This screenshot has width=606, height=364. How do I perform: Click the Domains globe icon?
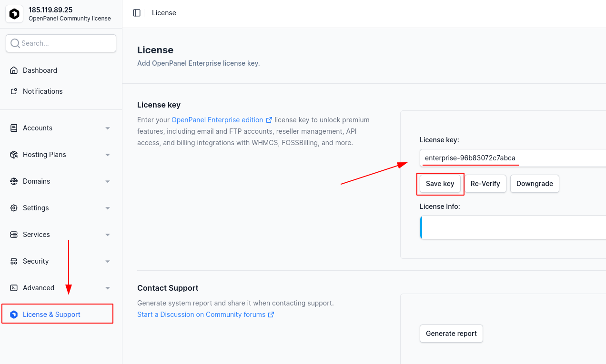tap(14, 181)
